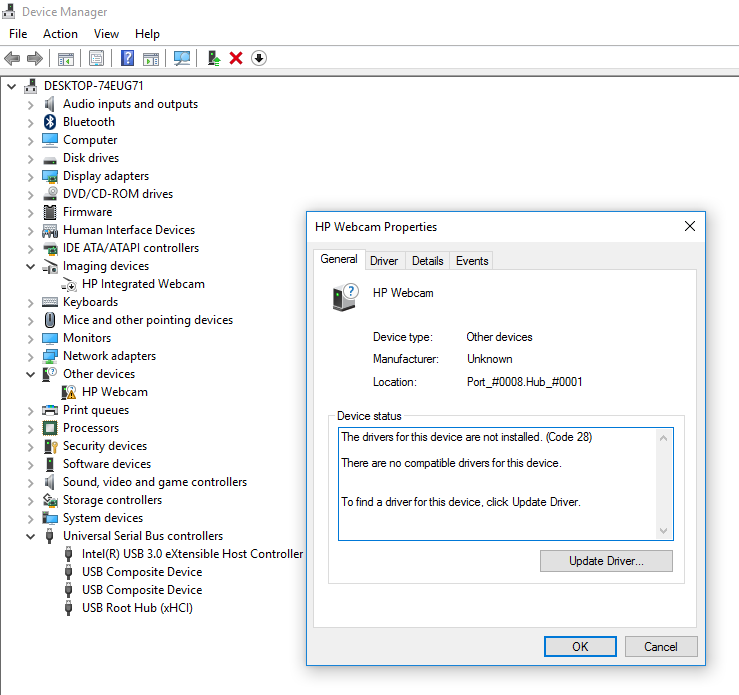Click the Mice and other pointing devices icon

tap(50, 320)
